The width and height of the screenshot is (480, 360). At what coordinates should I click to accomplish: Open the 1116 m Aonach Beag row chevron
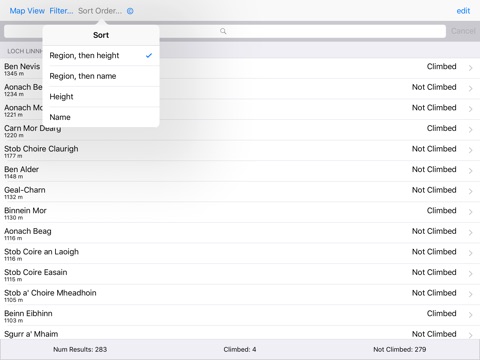(470, 233)
